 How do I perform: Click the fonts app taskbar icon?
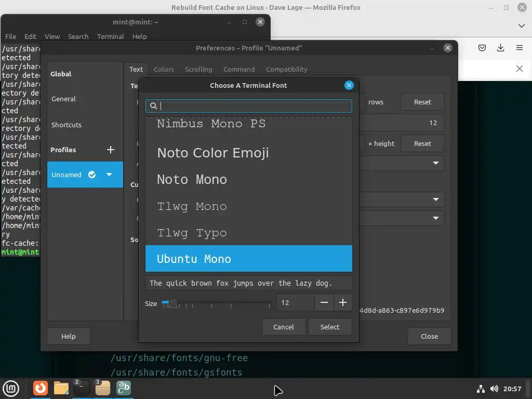pos(123,388)
